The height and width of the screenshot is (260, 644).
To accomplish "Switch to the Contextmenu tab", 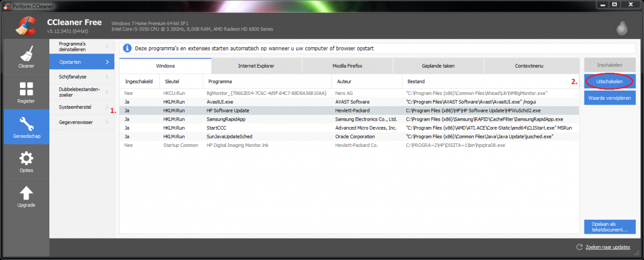I will pos(529,65).
